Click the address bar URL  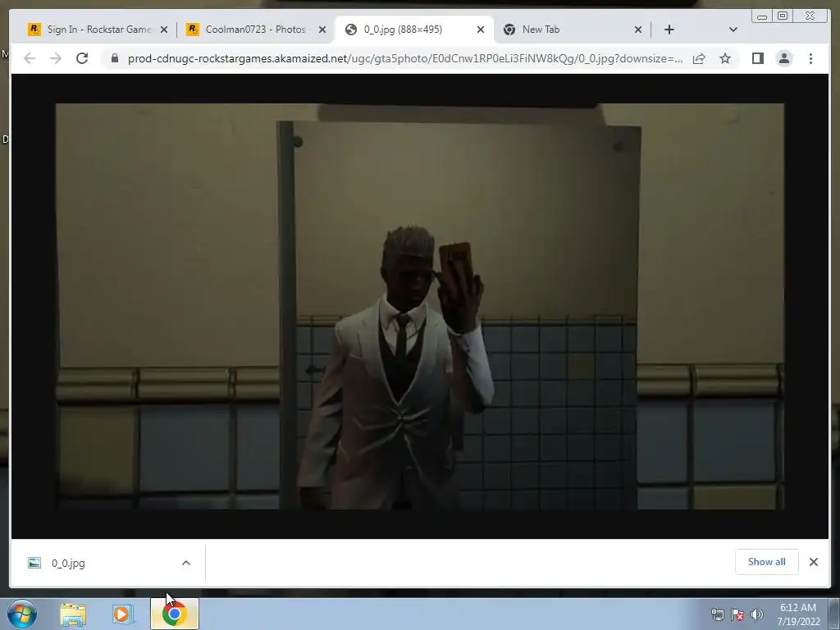(x=405, y=58)
